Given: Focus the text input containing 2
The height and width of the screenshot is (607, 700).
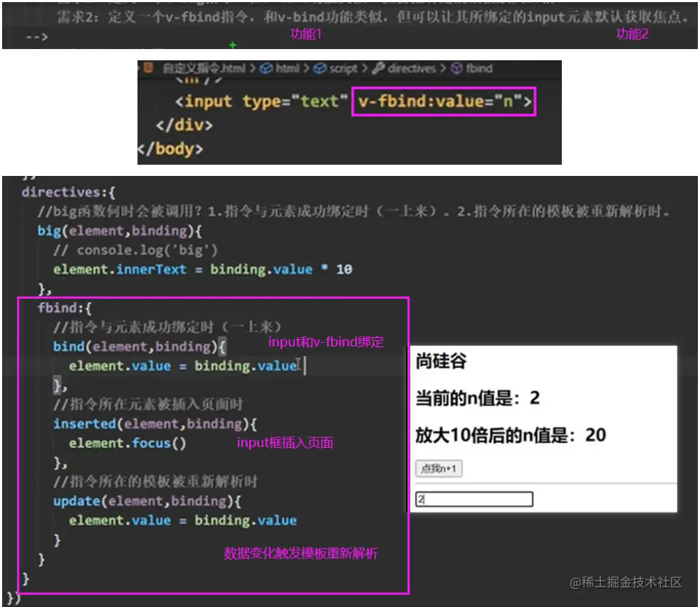Looking at the screenshot, I should pos(474,499).
